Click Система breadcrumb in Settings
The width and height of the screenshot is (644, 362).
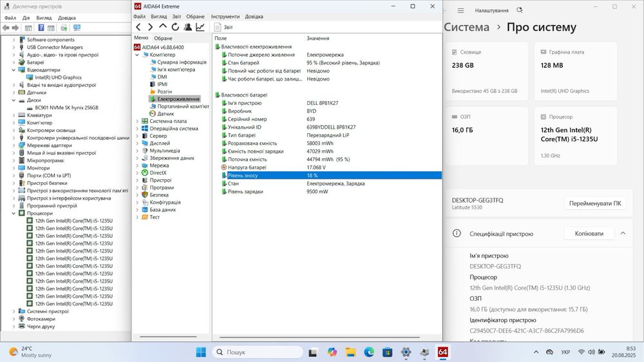point(466,27)
